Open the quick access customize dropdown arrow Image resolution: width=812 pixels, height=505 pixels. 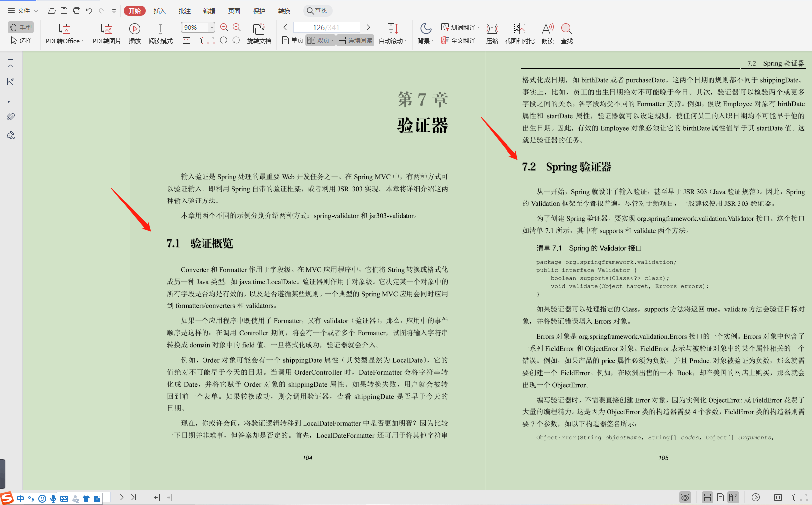click(114, 11)
